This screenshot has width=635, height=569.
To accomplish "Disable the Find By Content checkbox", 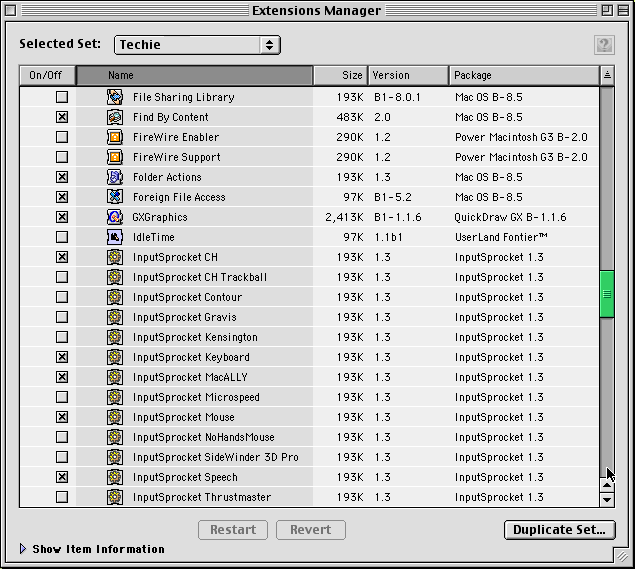I will [62, 117].
